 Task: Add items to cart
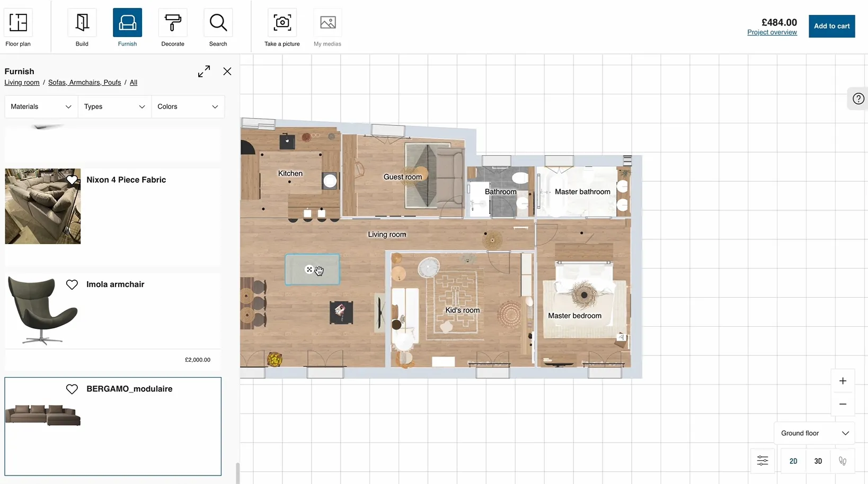pos(831,26)
